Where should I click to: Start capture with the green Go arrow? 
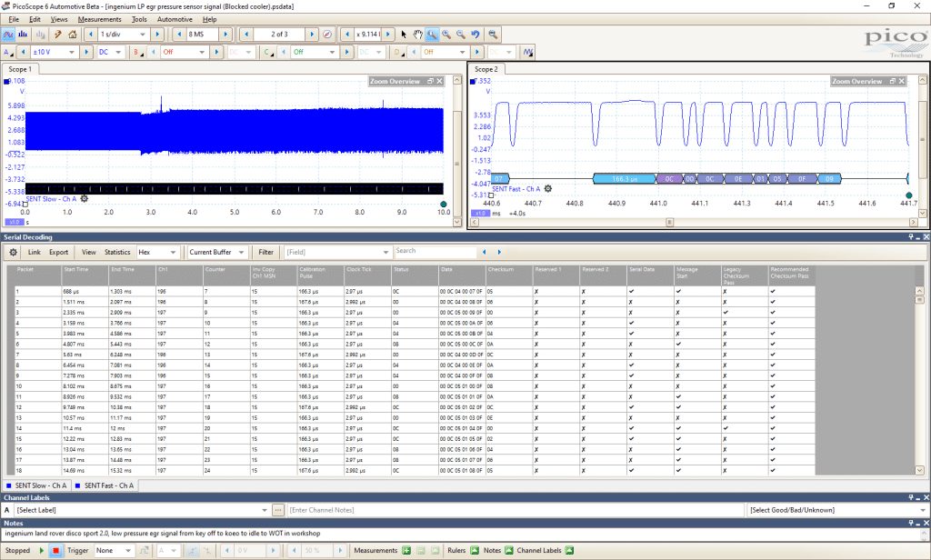[42, 551]
